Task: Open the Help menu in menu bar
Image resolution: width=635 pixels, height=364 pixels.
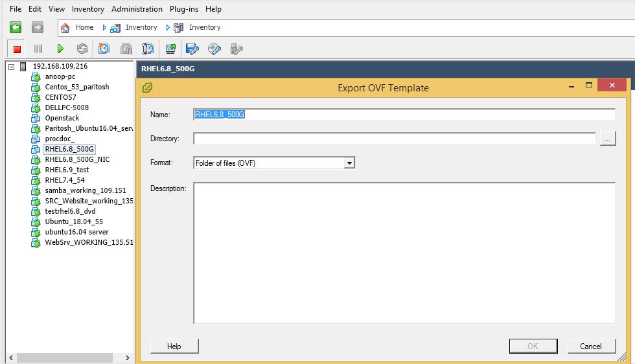Action: [213, 9]
